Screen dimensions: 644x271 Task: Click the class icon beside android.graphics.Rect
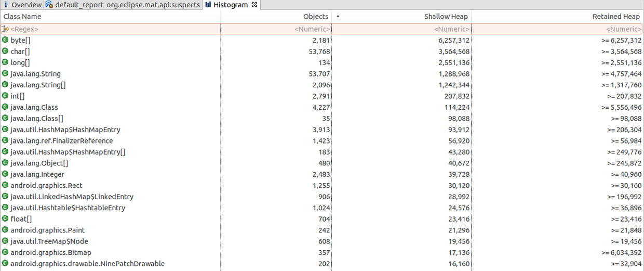point(5,186)
